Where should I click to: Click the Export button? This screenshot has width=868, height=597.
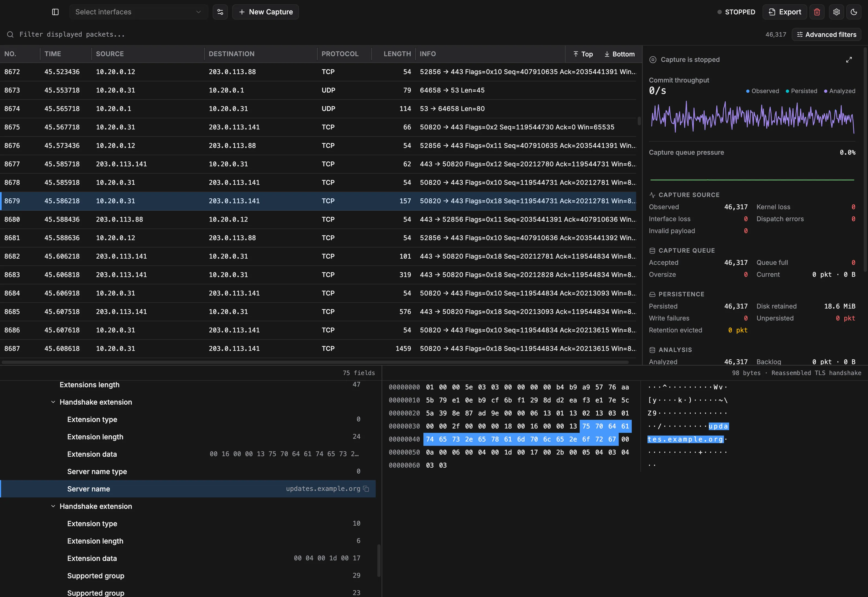click(785, 12)
